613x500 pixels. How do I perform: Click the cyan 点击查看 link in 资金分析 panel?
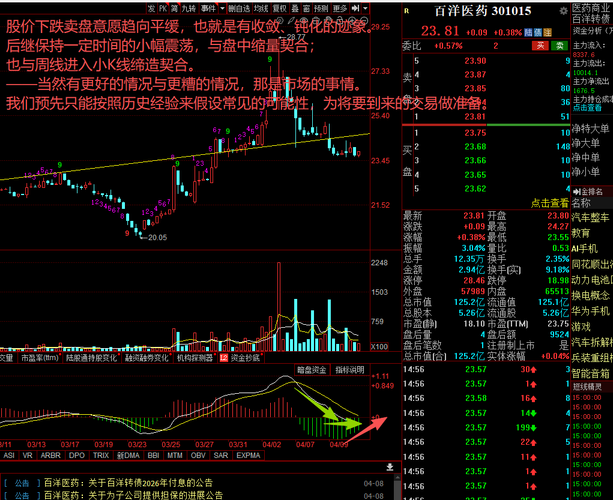[x=587, y=108]
